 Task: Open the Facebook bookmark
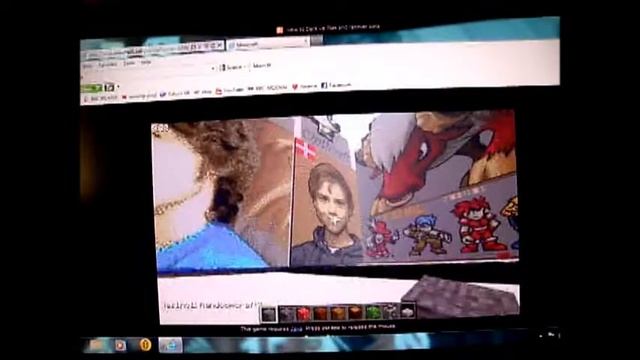(336, 85)
